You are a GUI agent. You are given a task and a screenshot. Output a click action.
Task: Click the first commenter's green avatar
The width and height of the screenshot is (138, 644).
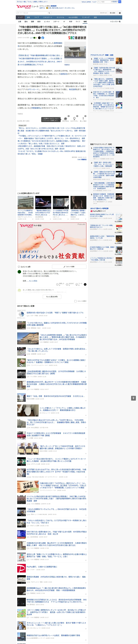[19, 272]
